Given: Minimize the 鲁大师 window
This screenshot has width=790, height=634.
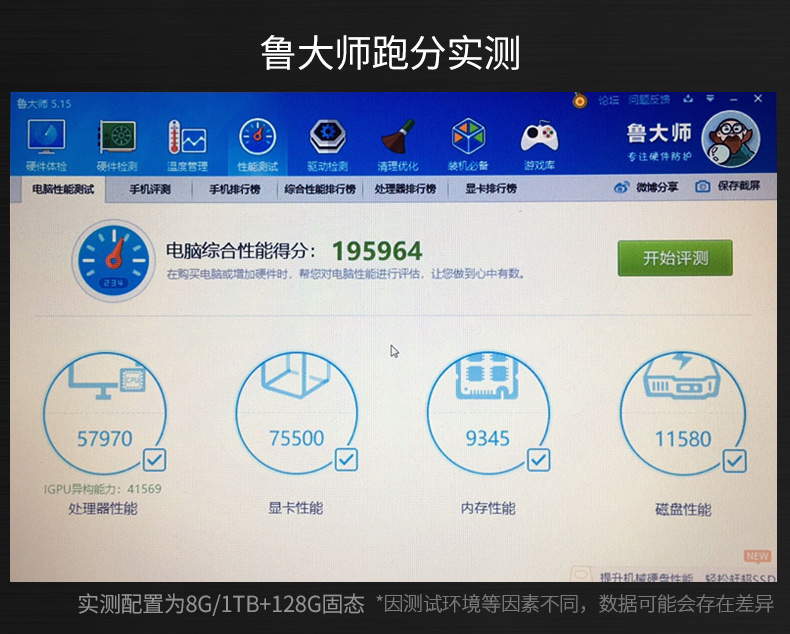Looking at the screenshot, I should pyautogui.click(x=734, y=99).
